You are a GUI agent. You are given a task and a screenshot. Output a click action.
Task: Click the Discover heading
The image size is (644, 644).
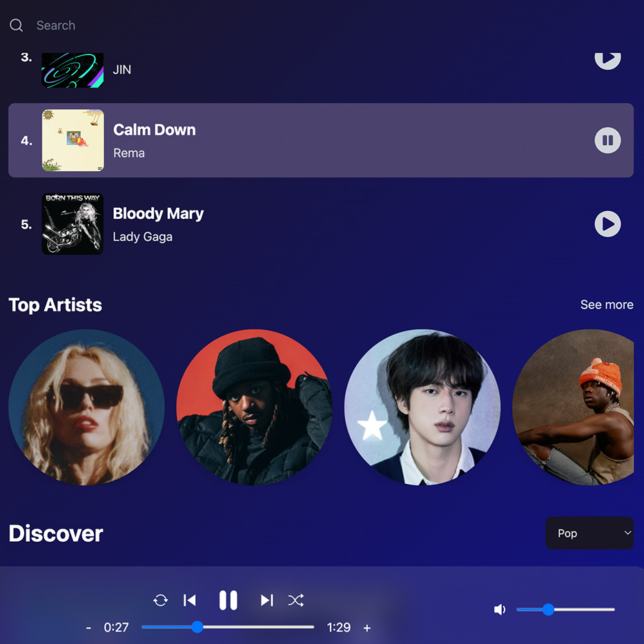[x=56, y=534]
